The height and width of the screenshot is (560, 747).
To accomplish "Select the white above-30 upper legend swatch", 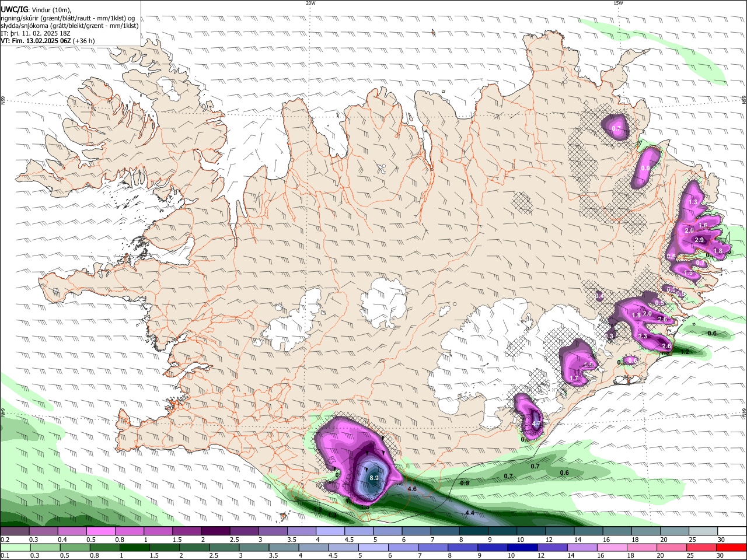I will (x=732, y=531).
